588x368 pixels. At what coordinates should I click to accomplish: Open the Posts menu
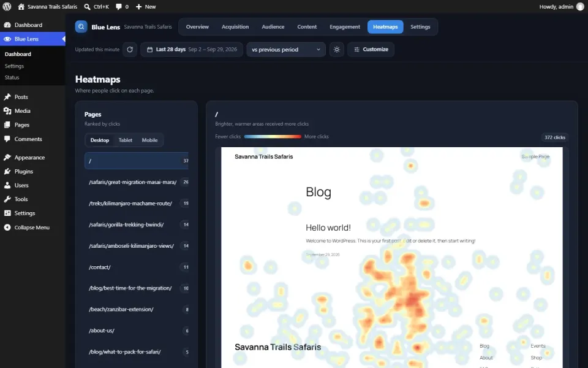tap(21, 97)
